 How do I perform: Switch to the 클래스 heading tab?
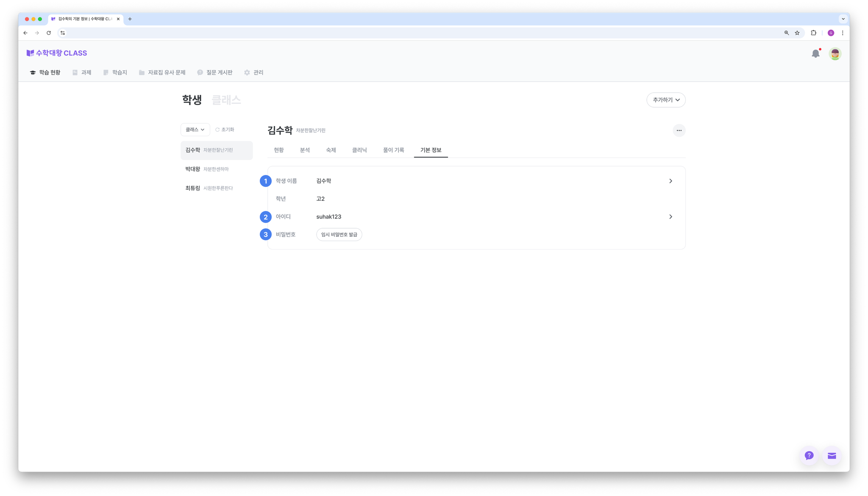(x=226, y=100)
